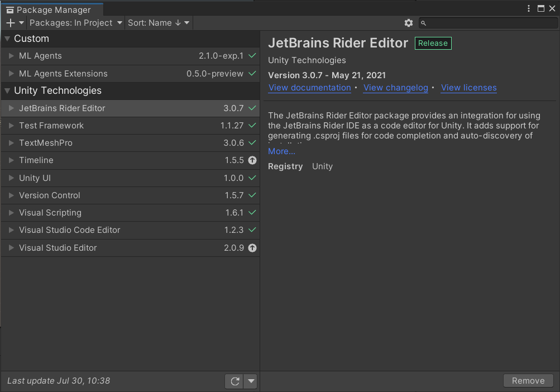This screenshot has width=560, height=392.
Task: Click the Release tag badge
Action: [433, 43]
